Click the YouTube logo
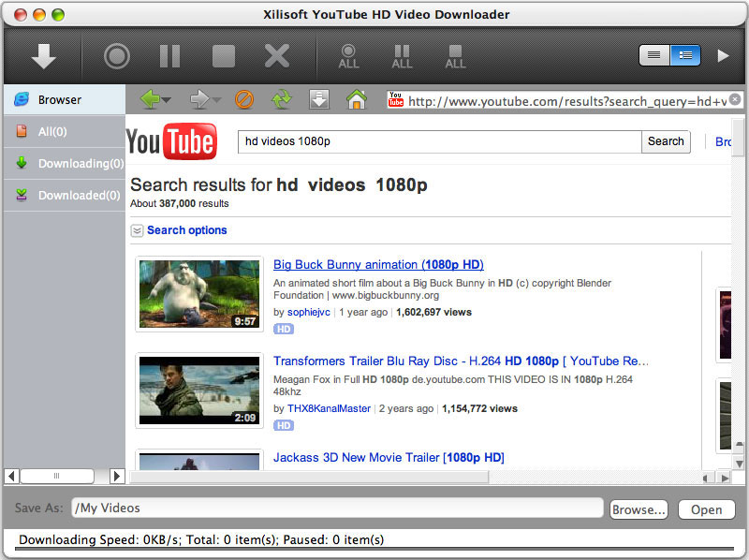Screen dimensions: 749x560 click(x=171, y=141)
